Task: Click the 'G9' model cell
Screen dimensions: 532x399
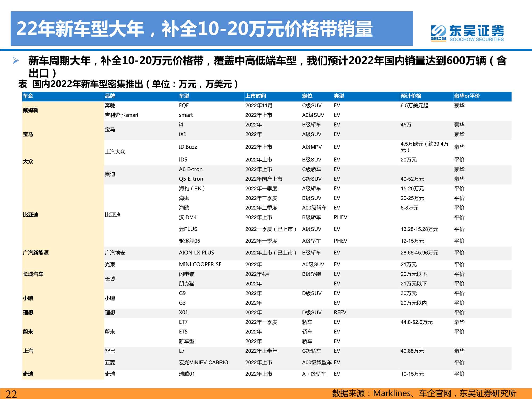Action: [182, 293]
